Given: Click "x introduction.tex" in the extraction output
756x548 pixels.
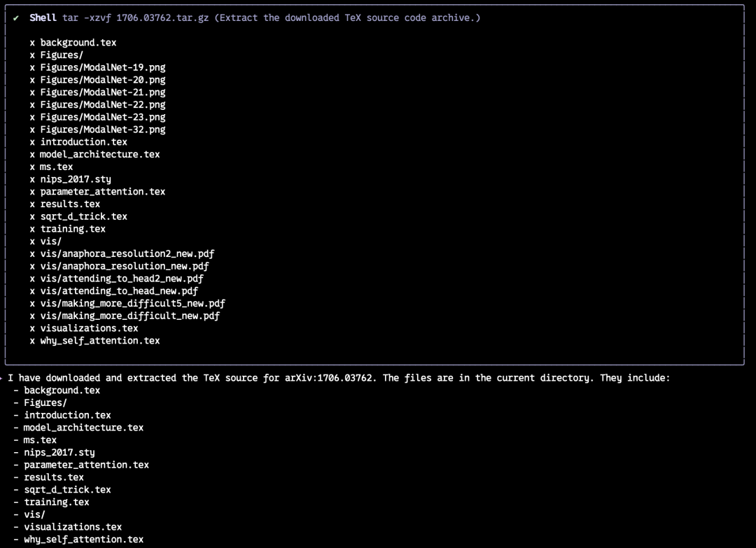Looking at the screenshot, I should (x=78, y=141).
